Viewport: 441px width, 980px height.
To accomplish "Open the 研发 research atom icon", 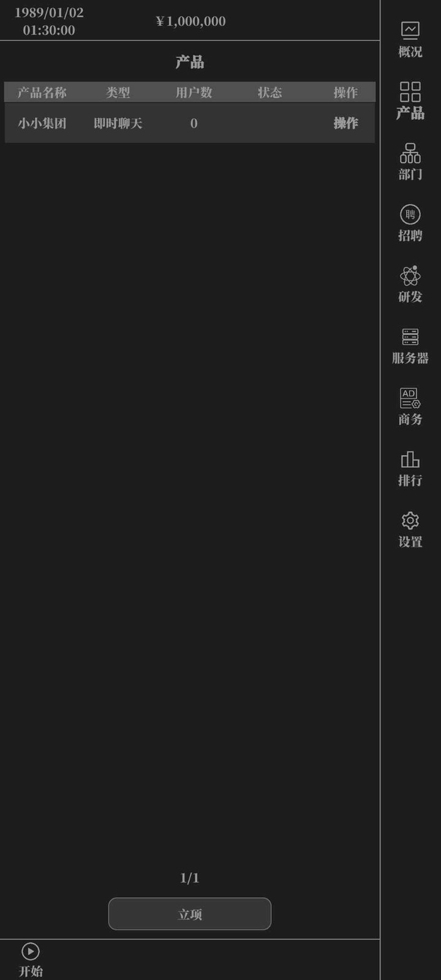I will coord(410,275).
